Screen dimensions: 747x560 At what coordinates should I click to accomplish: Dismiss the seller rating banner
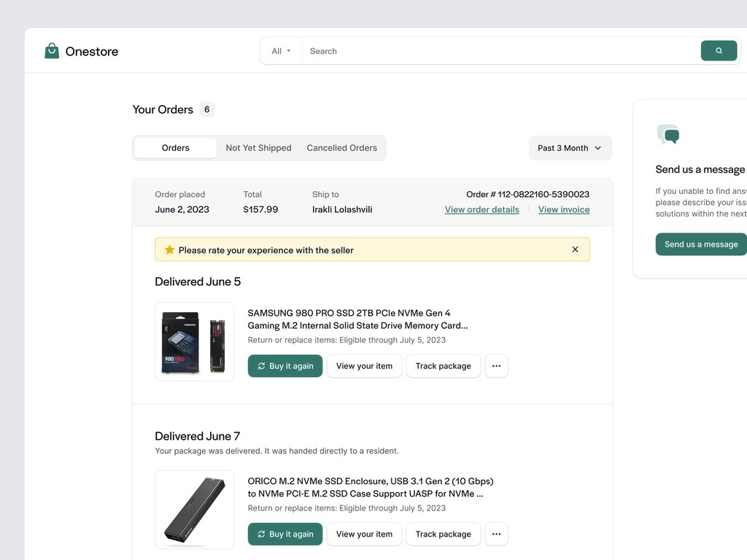point(575,249)
